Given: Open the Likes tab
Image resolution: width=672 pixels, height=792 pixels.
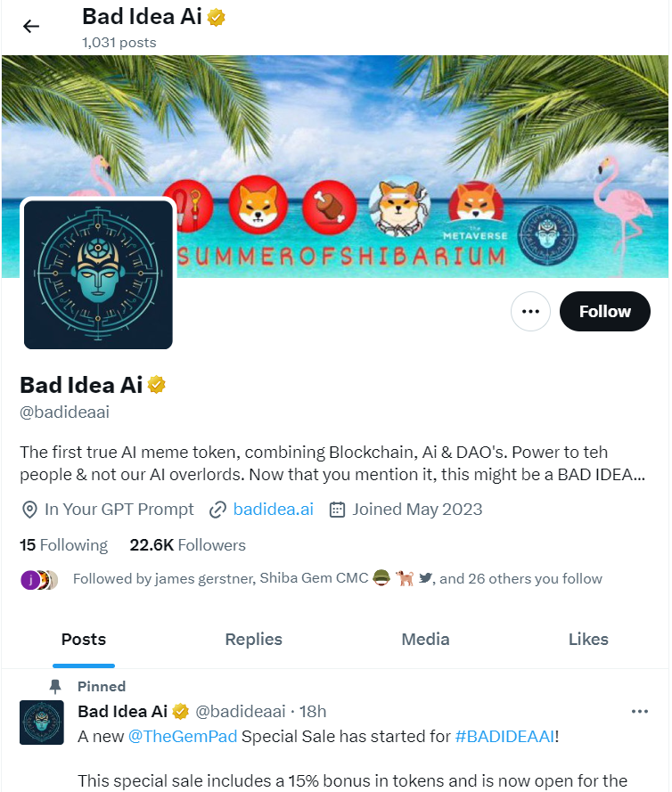Looking at the screenshot, I should tap(590, 641).
